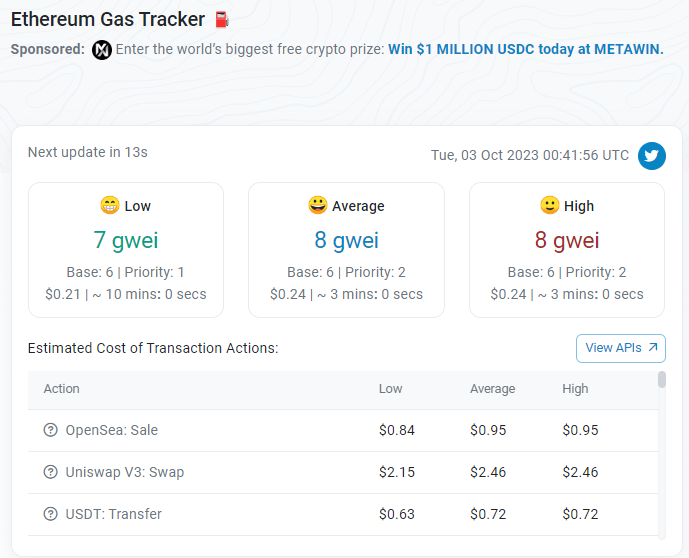Screen dimensions: 689x558
Task: Click the grinning emoji on Low card
Action: (110, 205)
